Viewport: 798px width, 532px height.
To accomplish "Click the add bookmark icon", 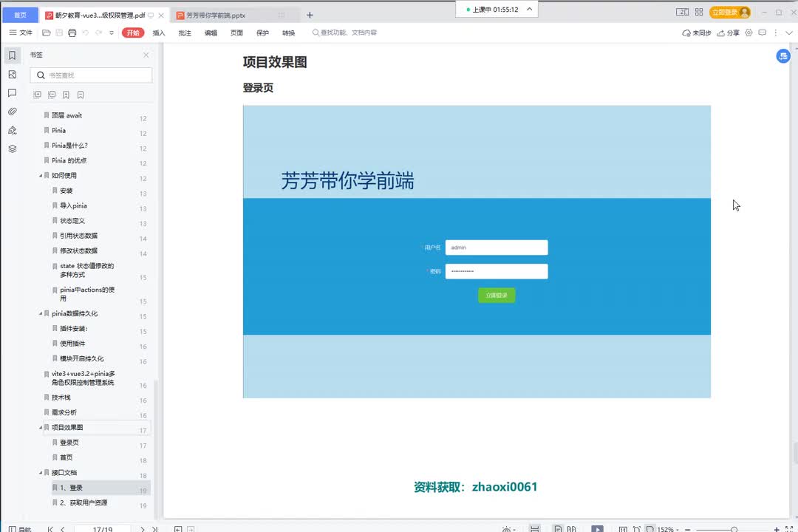I will [x=66, y=95].
